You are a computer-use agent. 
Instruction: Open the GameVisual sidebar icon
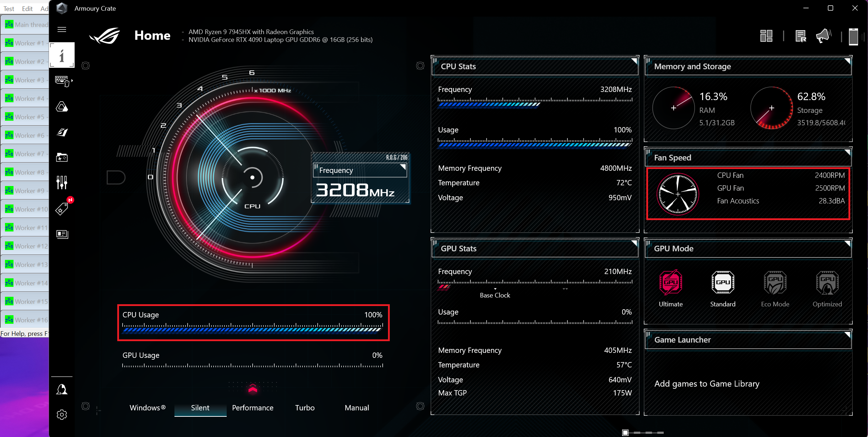[62, 132]
